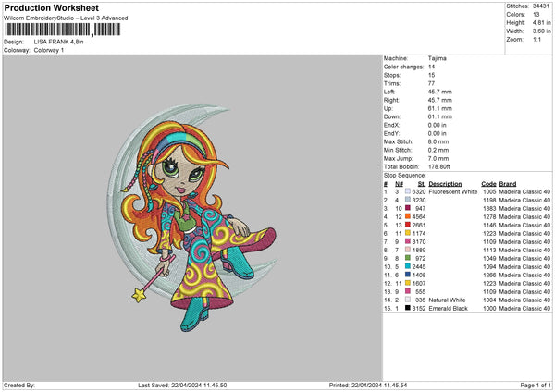Pick the pink swatch next to 3170
The image size is (555, 392).
click(408, 241)
